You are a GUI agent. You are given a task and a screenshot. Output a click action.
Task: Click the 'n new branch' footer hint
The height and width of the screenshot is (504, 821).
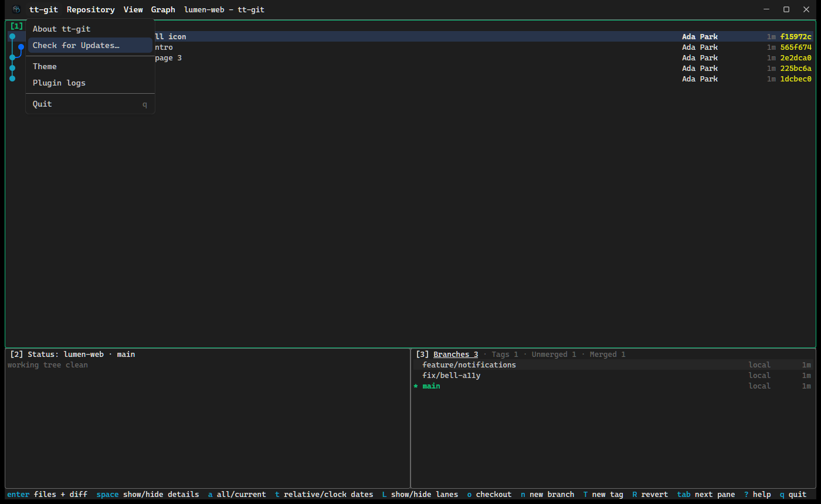[x=548, y=494]
